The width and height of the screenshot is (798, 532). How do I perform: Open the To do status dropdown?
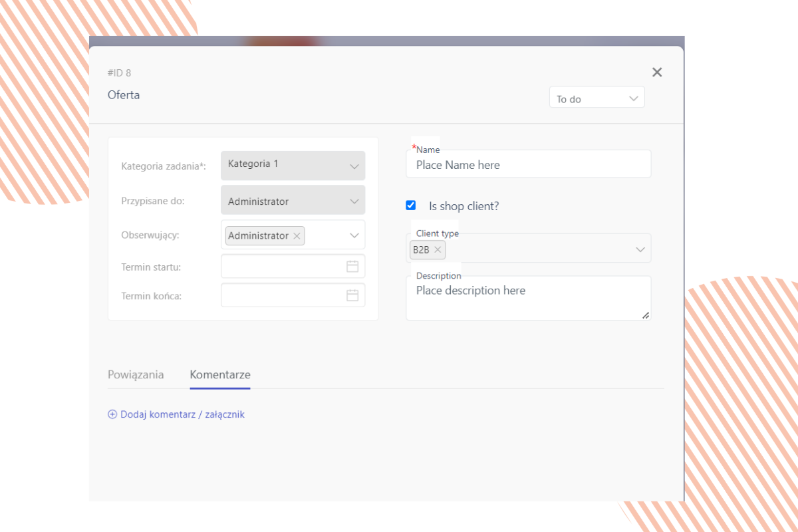pyautogui.click(x=597, y=98)
